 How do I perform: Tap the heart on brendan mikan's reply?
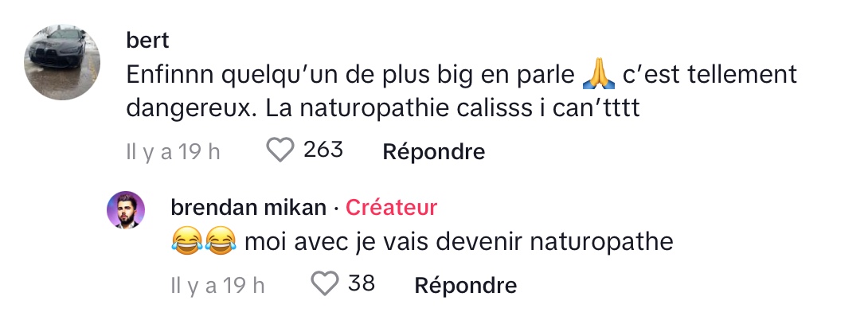point(324,283)
